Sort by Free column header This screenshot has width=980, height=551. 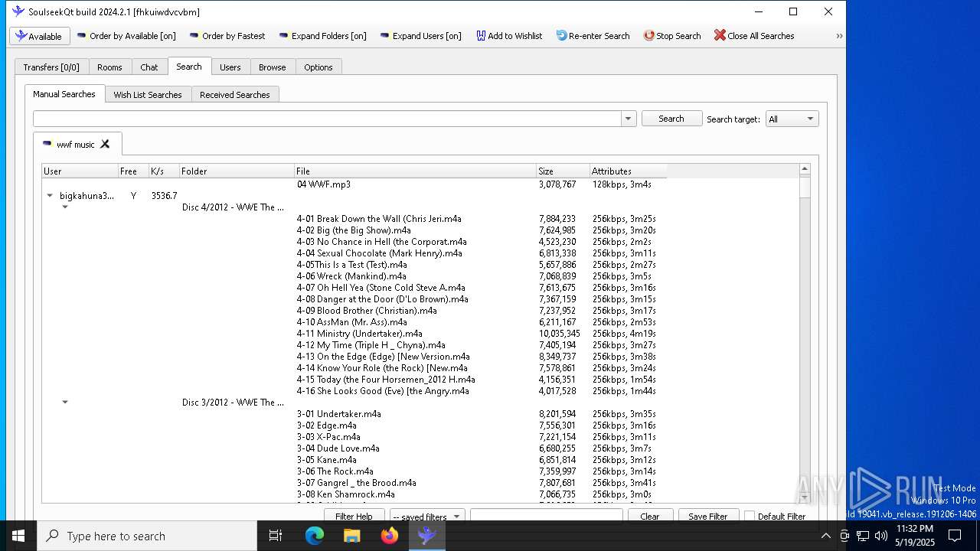(133, 171)
